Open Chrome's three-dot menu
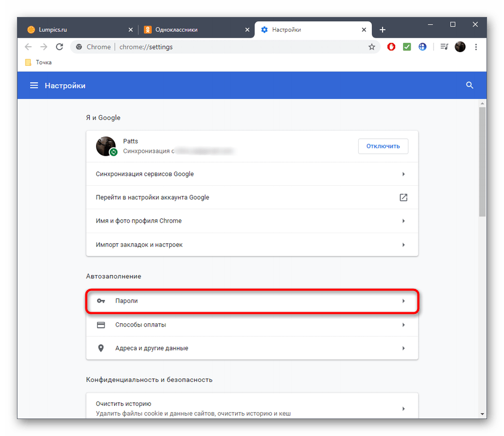The image size is (504, 436). (x=476, y=47)
